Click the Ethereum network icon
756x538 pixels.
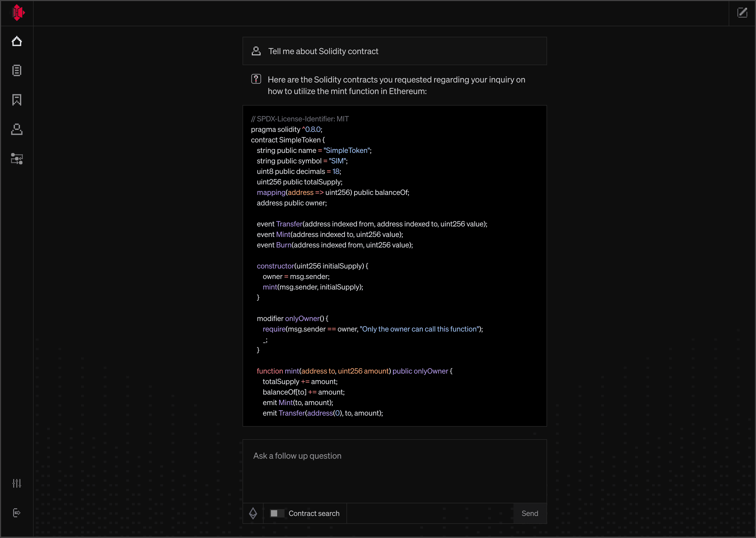[253, 513]
